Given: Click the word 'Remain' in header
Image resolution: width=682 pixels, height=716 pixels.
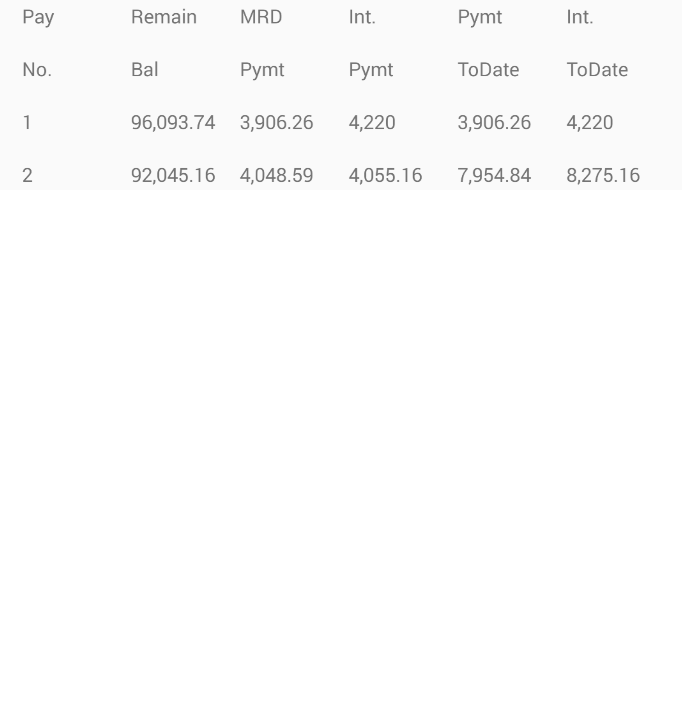Looking at the screenshot, I should [164, 17].
